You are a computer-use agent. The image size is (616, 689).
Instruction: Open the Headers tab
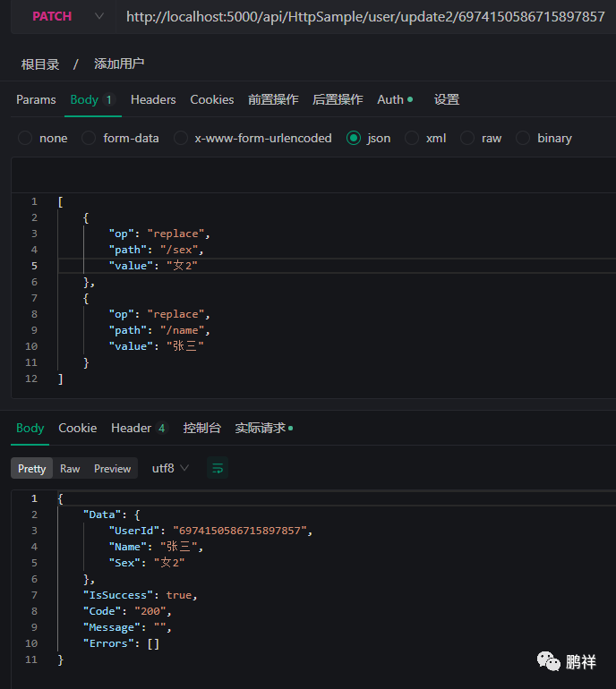point(153,99)
